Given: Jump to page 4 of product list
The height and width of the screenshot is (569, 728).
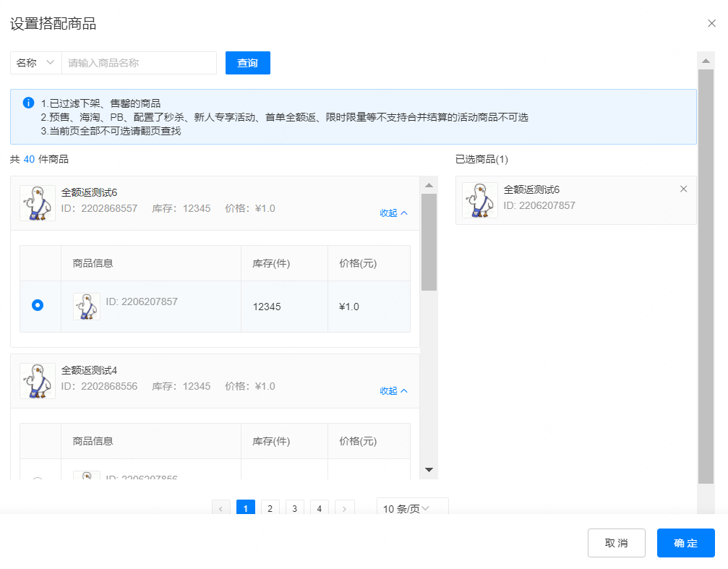Looking at the screenshot, I should click(x=319, y=508).
